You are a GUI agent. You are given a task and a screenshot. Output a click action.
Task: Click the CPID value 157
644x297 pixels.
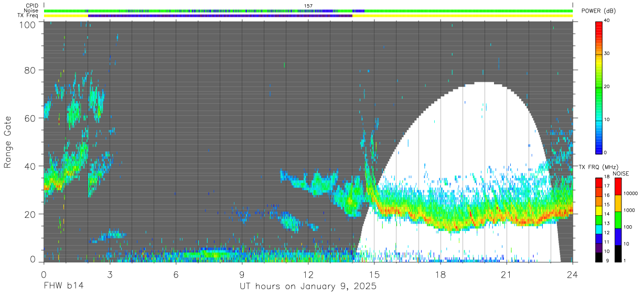click(308, 6)
